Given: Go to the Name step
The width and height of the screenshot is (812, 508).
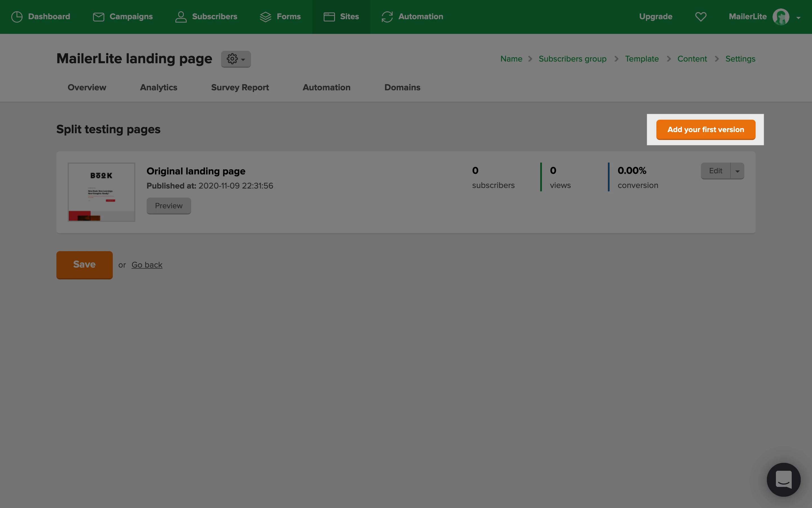Looking at the screenshot, I should coord(511,59).
